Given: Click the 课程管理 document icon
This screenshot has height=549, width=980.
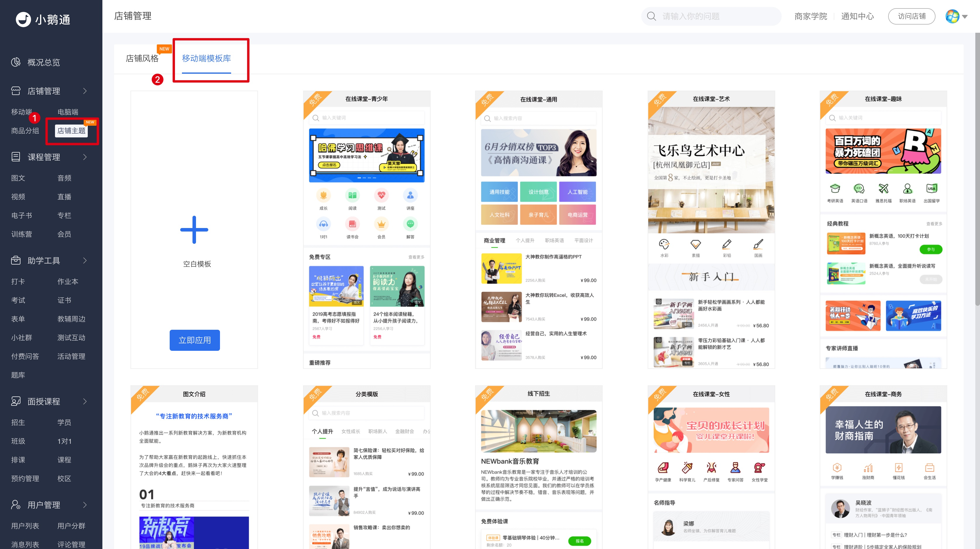Looking at the screenshot, I should click(x=16, y=157).
